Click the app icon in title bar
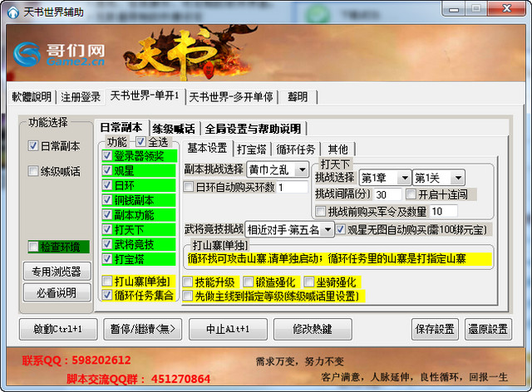The width and height of the screenshot is (532, 392). (x=12, y=8)
